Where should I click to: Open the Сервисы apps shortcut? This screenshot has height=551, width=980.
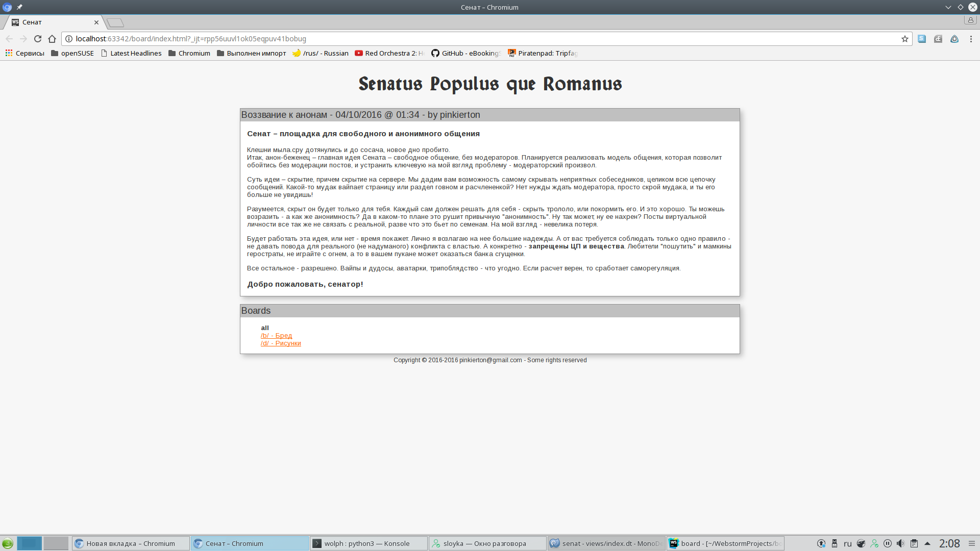coord(24,53)
